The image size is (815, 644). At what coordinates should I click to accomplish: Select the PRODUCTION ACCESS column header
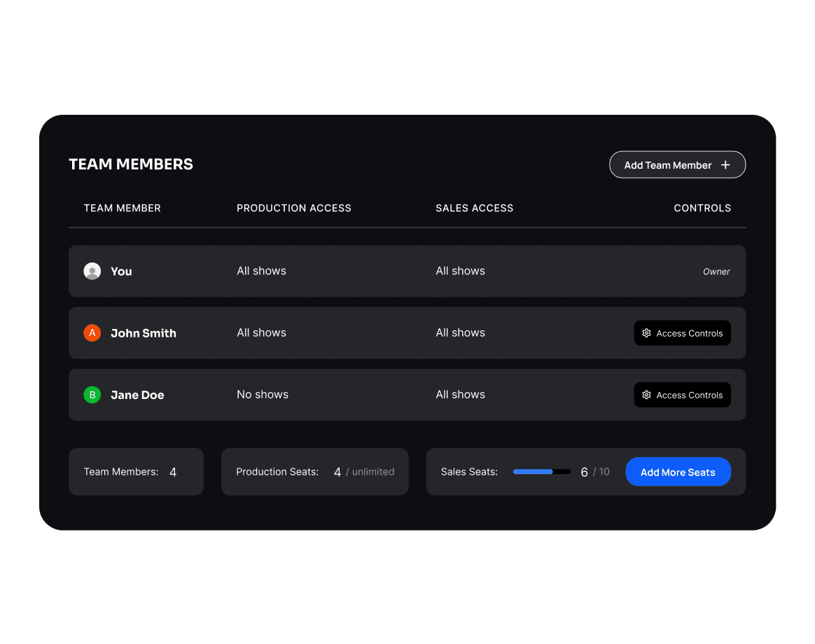293,208
